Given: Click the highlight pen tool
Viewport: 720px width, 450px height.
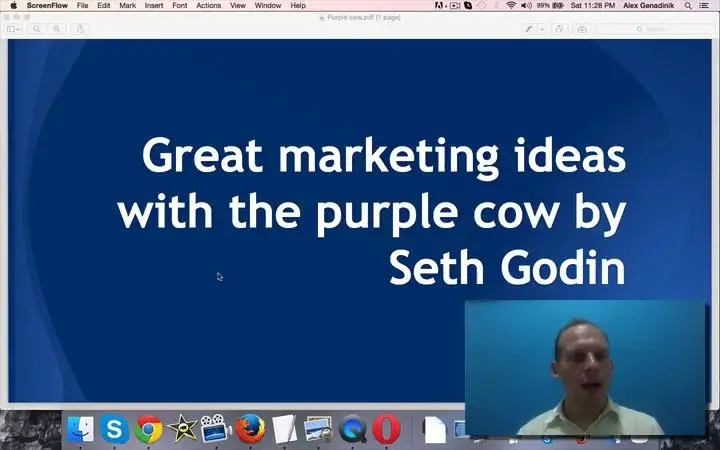Looking at the screenshot, I should tap(529, 29).
